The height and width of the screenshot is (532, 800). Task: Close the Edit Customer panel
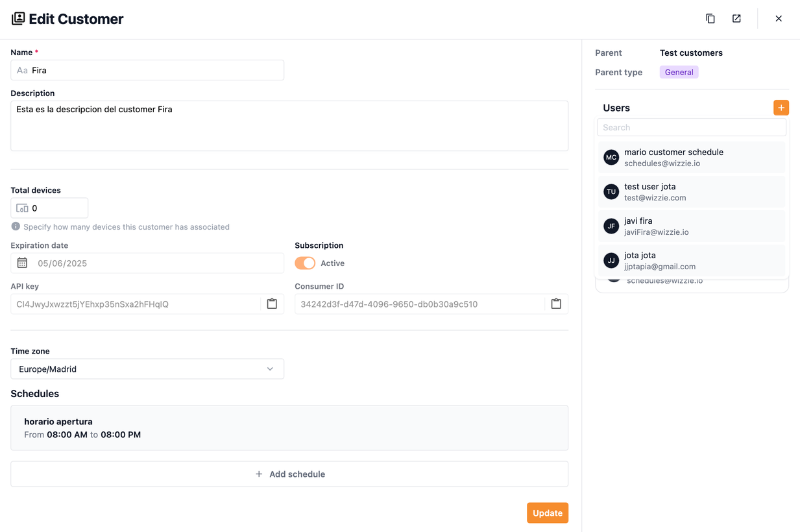(779, 19)
